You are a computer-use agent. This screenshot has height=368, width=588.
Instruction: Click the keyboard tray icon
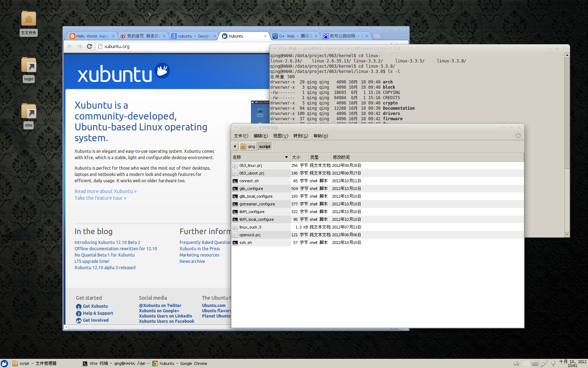[535, 363]
